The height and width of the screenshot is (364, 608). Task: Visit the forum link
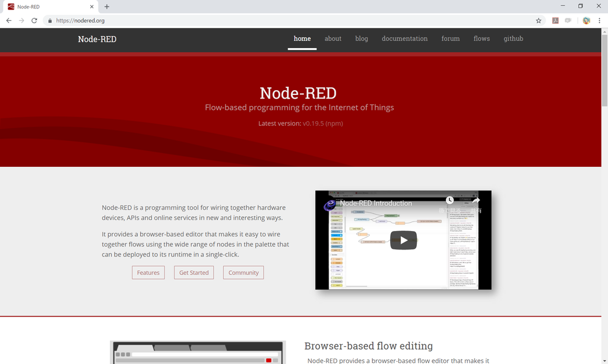tap(451, 39)
